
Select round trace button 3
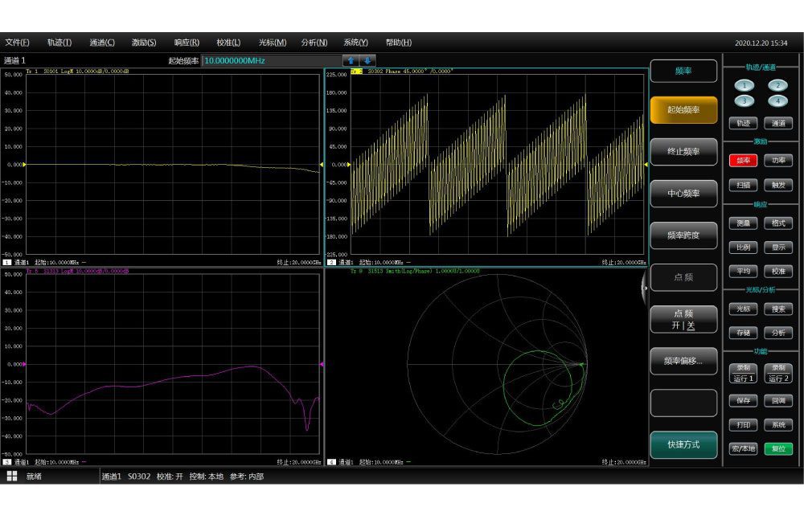[745, 100]
